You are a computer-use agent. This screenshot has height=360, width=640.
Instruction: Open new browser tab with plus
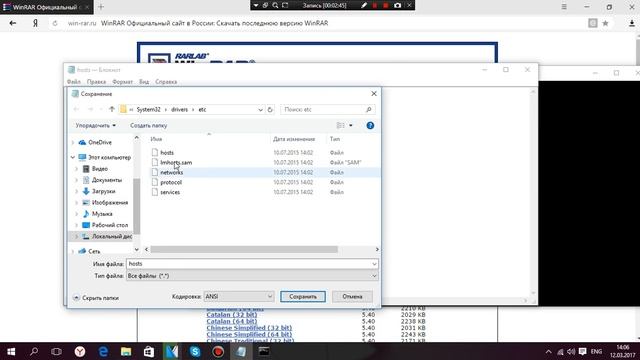pyautogui.click(x=101, y=7)
